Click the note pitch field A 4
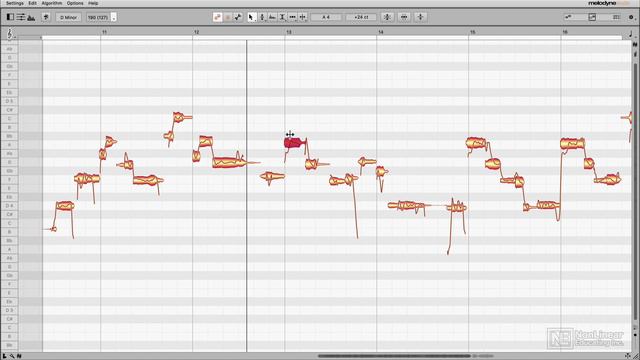This screenshot has height=360, width=640. [x=326, y=17]
